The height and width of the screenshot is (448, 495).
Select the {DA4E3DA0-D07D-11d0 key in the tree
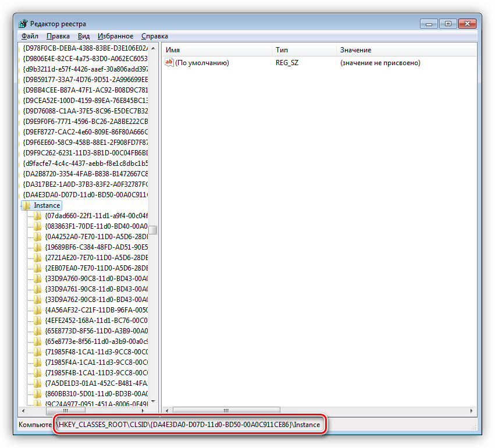tap(86, 195)
